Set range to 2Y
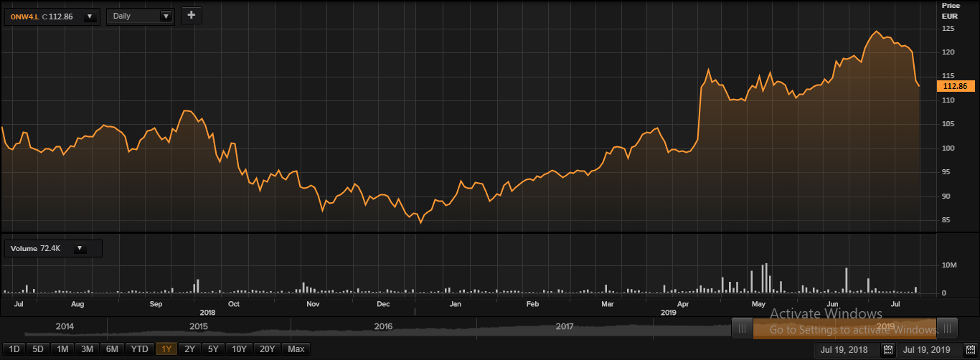 [x=189, y=349]
